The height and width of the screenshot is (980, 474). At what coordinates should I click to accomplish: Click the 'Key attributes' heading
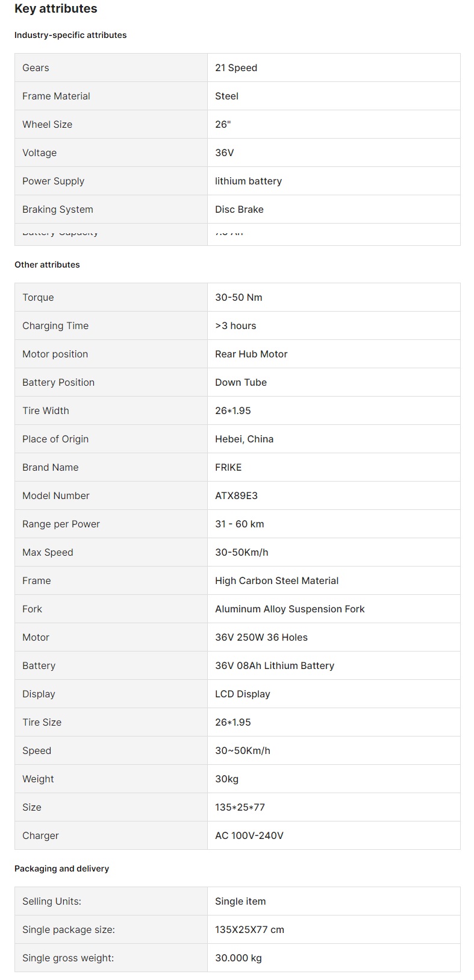55,9
